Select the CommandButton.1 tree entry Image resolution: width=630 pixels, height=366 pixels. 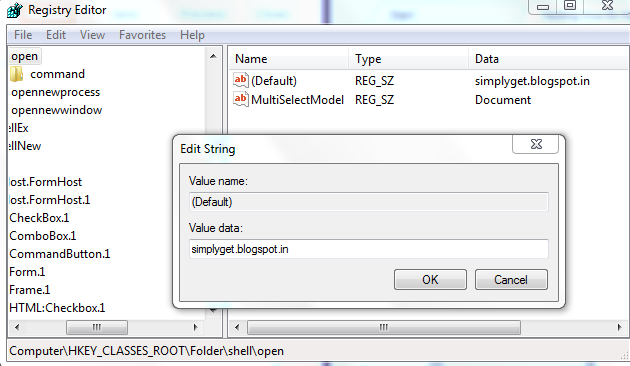(x=59, y=254)
